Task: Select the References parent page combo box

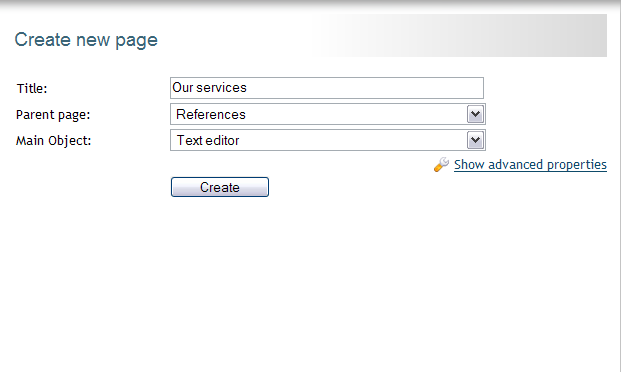Action: pos(328,114)
